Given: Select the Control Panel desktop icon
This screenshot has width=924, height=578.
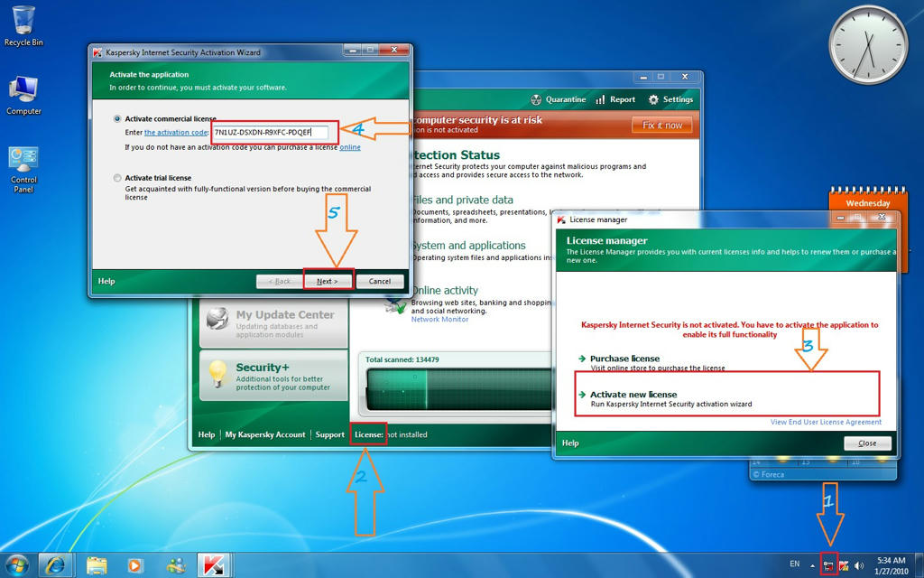Looking at the screenshot, I should tap(23, 170).
